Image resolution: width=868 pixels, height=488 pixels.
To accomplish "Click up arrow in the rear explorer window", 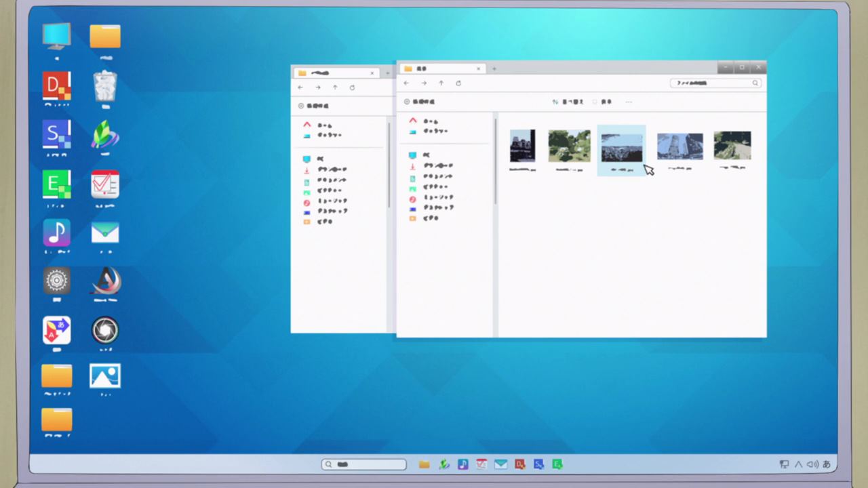I will [335, 87].
